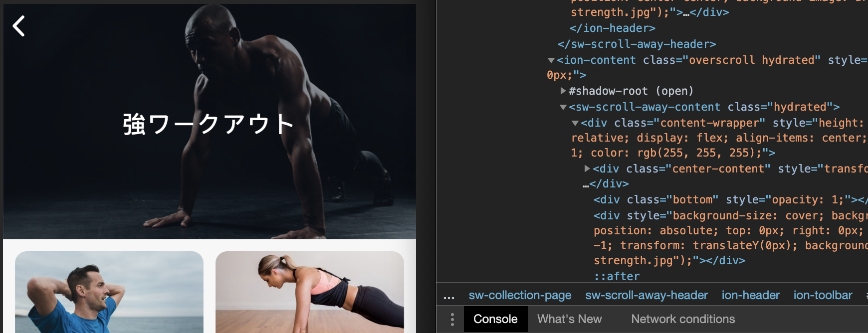Open the Network conditions tab
This screenshot has width=868, height=333.
click(x=683, y=319)
